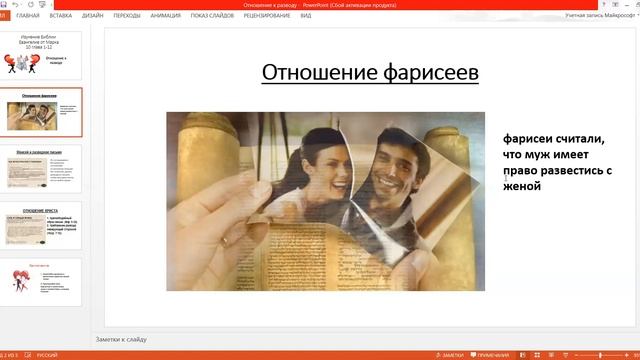
Task: Open the ПЕРЕХОДЫ ribbon tab
Action: (x=127, y=16)
